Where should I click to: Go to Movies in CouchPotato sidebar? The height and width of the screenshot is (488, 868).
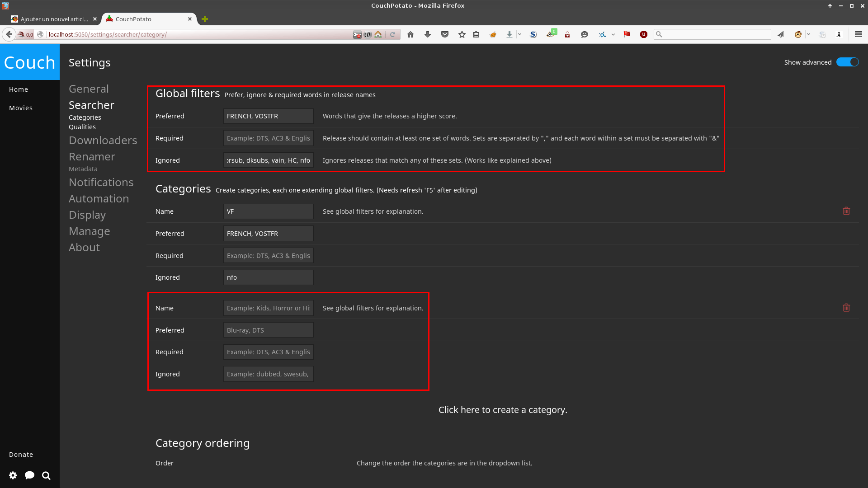point(21,108)
